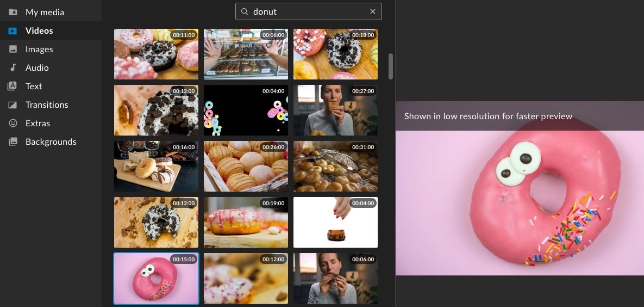Choose the black background cereal loops clip
The height and width of the screenshot is (307, 644).
(246, 110)
